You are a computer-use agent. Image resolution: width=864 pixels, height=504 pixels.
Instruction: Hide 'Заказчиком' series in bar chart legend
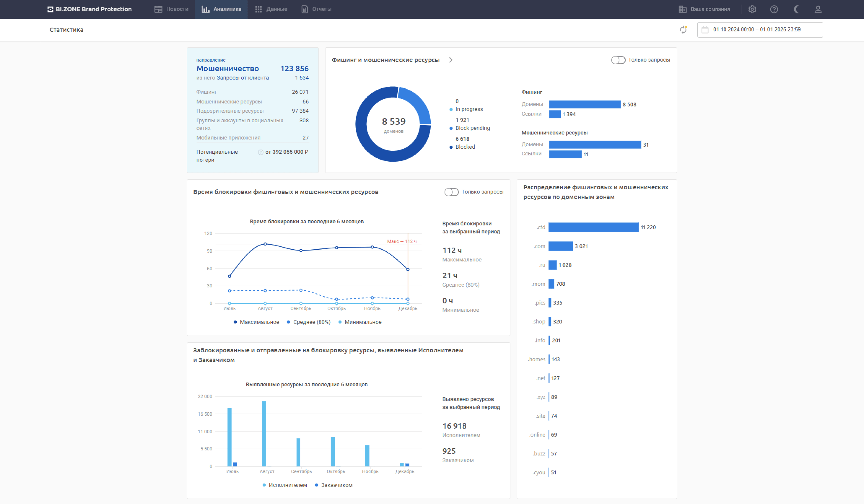[x=333, y=485]
